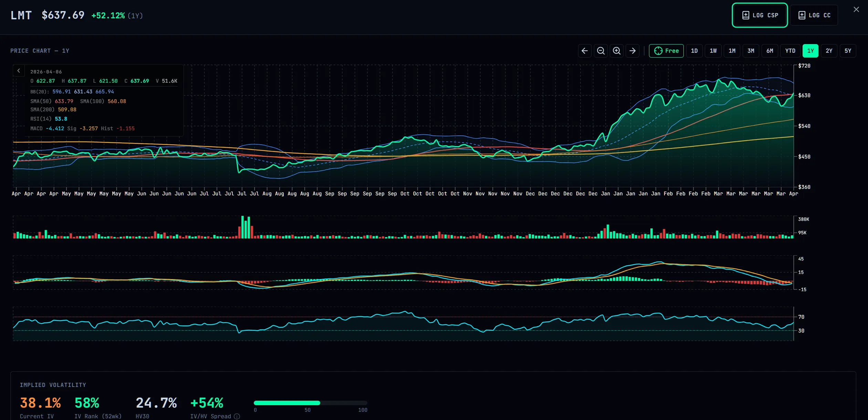Collapse the chart legend with chevron
This screenshot has height=420, width=868.
pyautogui.click(x=19, y=71)
